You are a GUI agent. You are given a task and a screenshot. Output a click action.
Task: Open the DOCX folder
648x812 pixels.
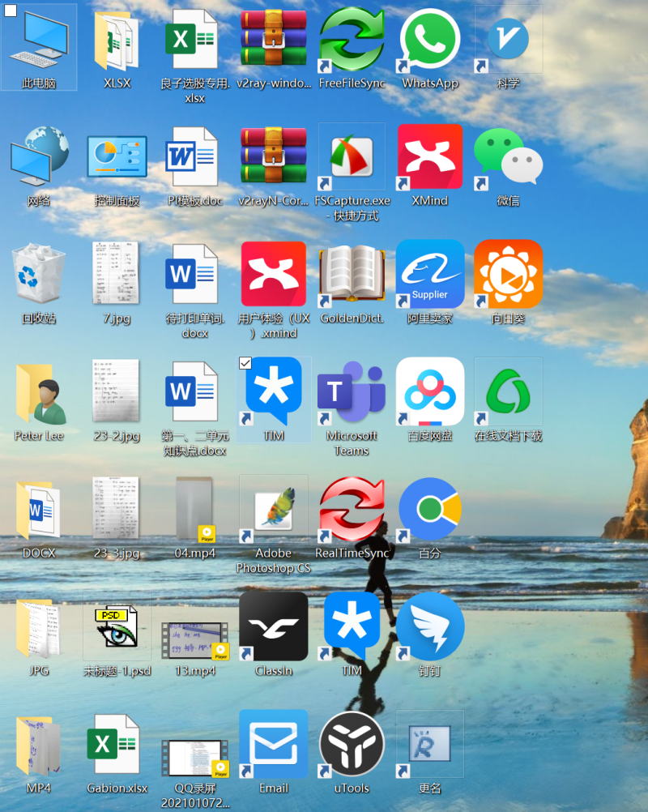point(39,510)
